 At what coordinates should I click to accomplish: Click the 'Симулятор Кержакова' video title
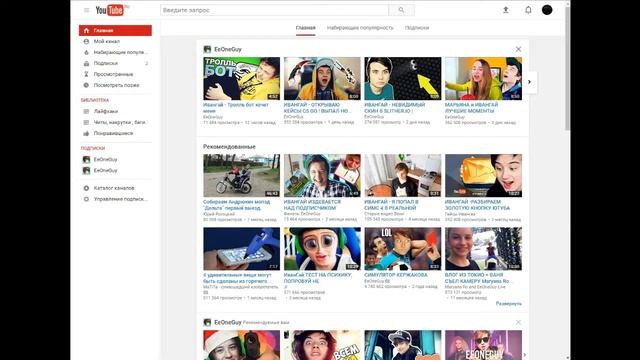click(x=396, y=275)
